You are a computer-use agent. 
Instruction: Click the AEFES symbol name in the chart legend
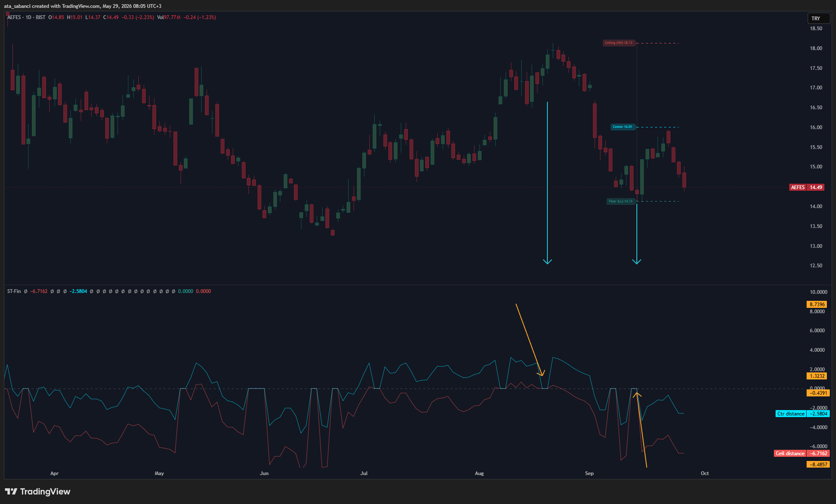pyautogui.click(x=14, y=17)
